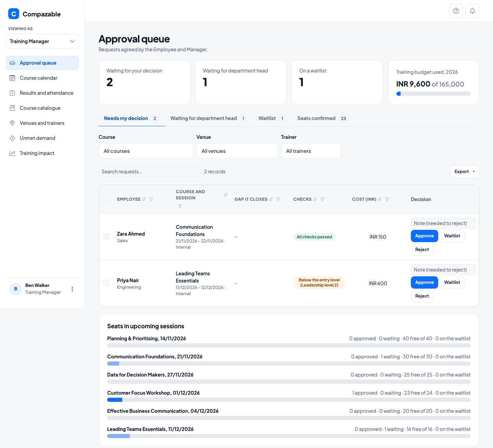Viewport: 493px width, 448px height.
Task: Click the Compazable logo icon
Action: point(14,14)
